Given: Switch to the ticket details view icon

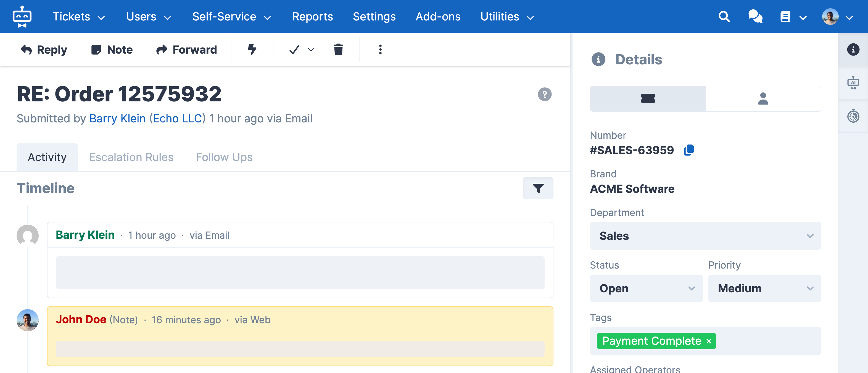Looking at the screenshot, I should click(x=648, y=98).
